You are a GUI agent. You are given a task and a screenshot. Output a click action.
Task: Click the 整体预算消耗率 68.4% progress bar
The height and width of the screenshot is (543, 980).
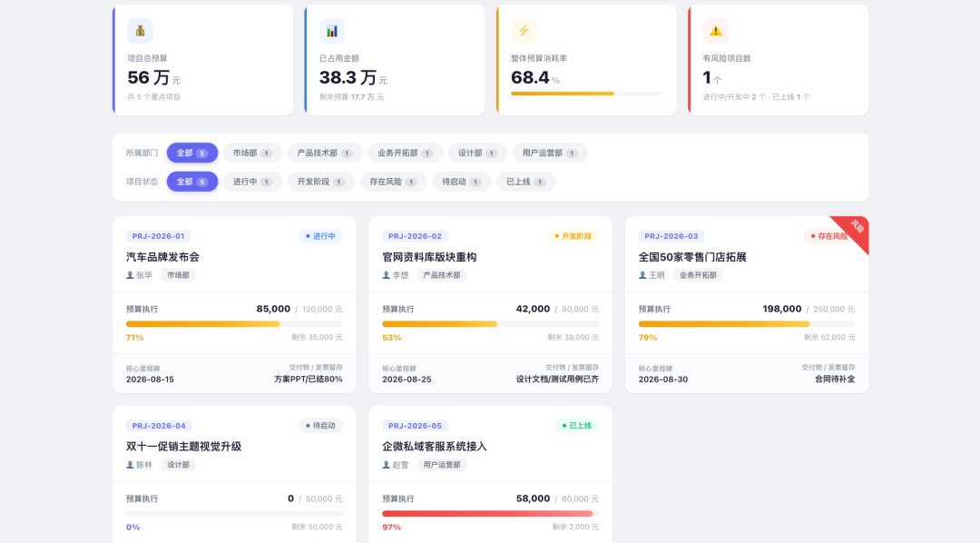pos(586,94)
